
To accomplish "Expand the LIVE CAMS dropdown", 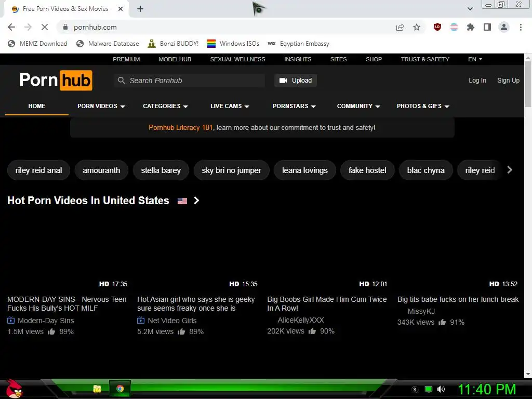I will tap(230, 106).
